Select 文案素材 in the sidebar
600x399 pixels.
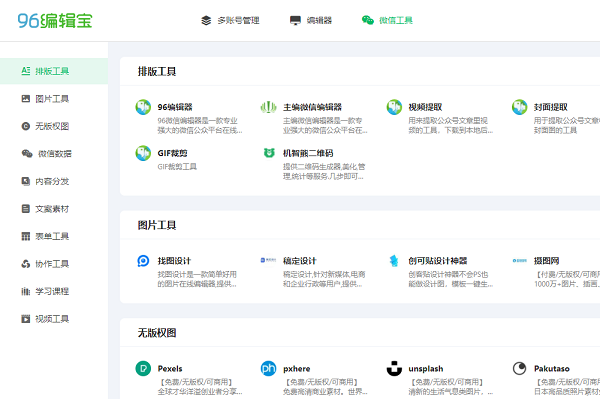(x=54, y=209)
